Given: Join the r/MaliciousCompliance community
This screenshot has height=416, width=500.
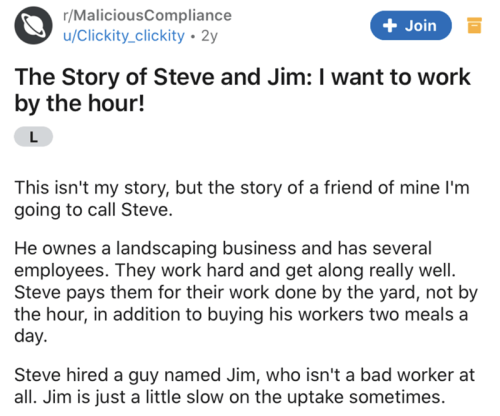Looking at the screenshot, I should [411, 25].
